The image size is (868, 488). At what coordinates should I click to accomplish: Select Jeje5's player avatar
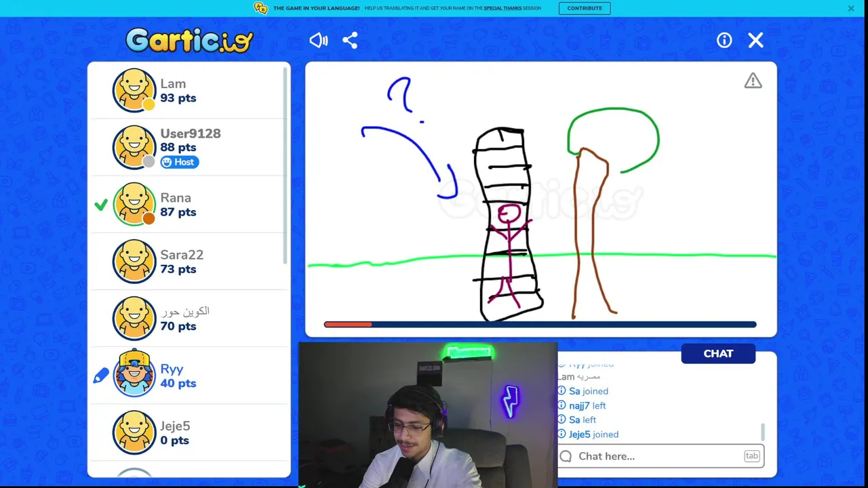pos(134,432)
